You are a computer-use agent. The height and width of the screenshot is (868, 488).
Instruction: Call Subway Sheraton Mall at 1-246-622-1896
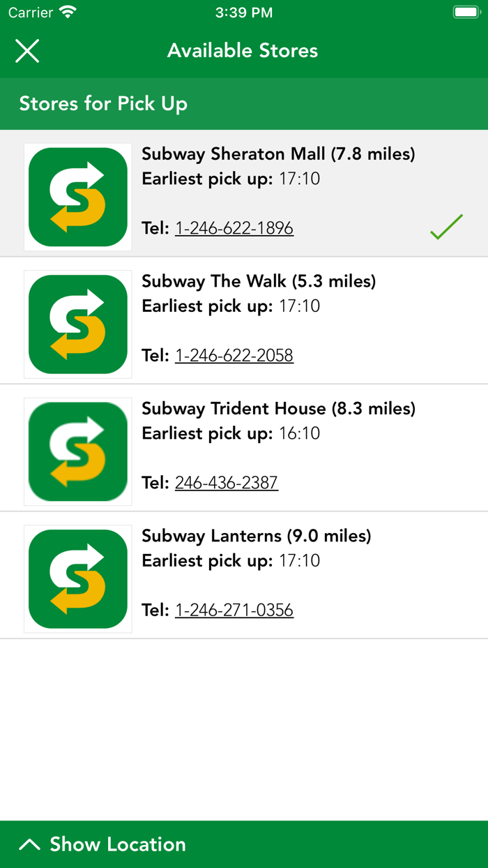tap(234, 227)
